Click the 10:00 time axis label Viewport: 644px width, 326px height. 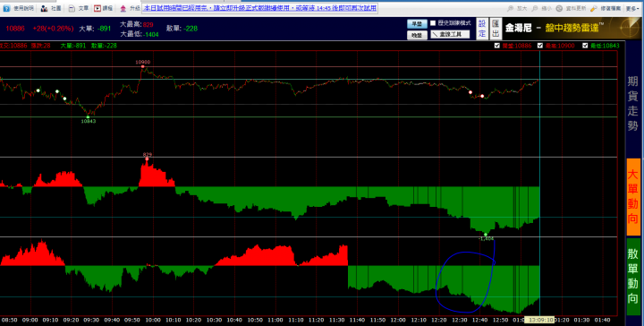[153, 320]
